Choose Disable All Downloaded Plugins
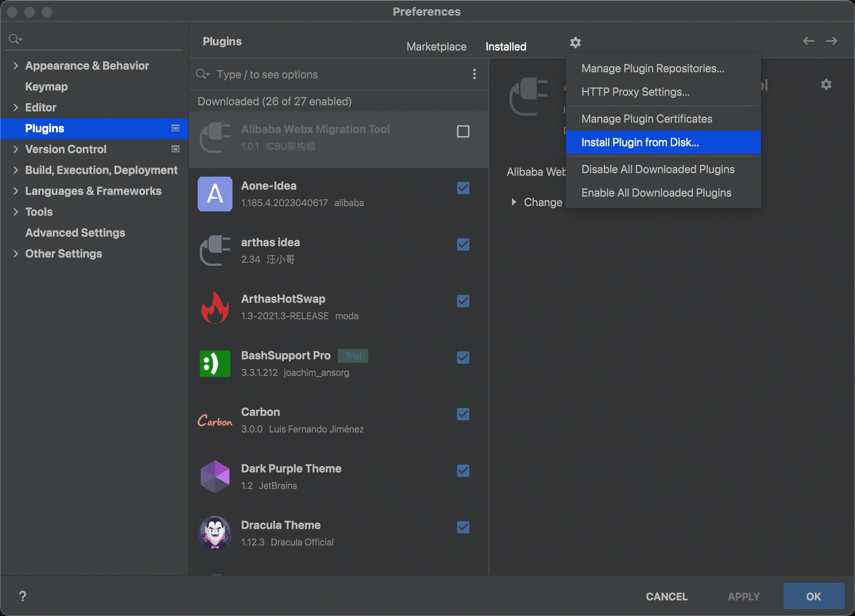 coord(663,169)
